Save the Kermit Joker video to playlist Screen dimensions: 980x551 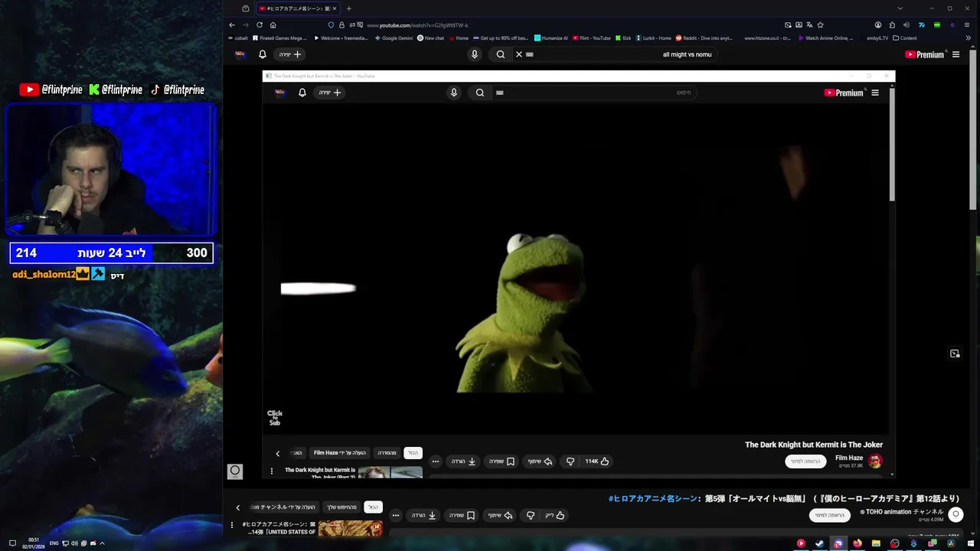(x=501, y=461)
